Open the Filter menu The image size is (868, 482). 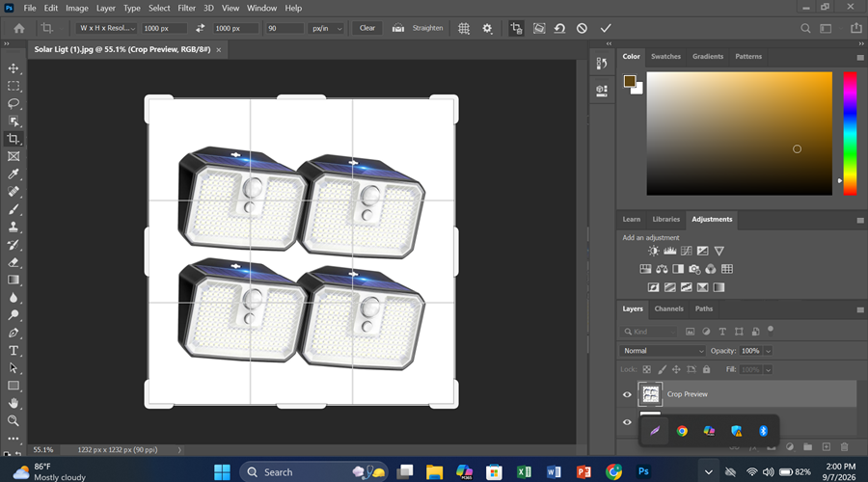pos(186,9)
